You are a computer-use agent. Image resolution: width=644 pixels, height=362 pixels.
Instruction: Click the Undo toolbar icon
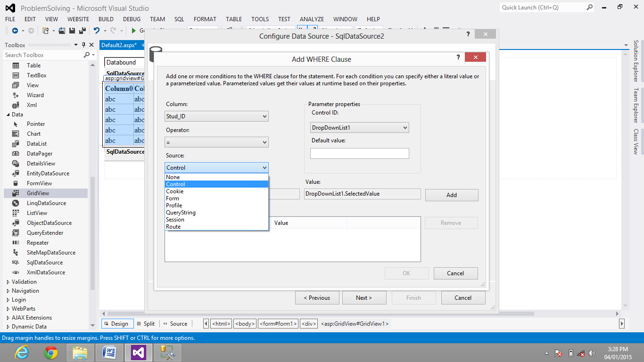click(x=97, y=31)
